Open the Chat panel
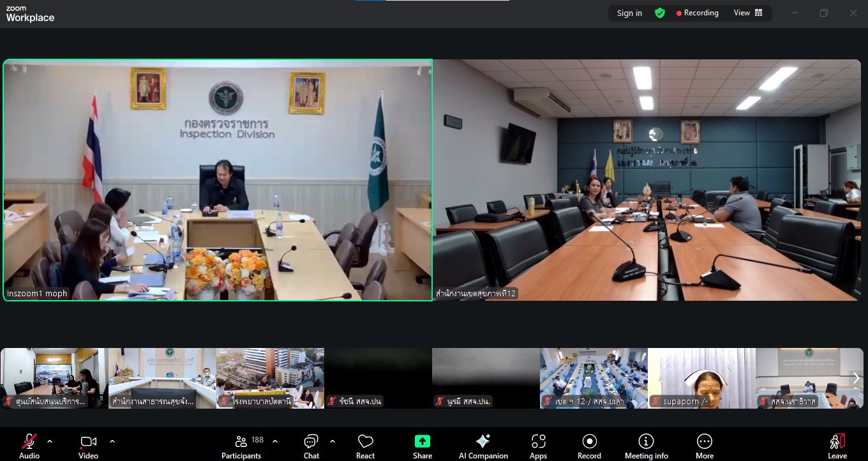 311,445
